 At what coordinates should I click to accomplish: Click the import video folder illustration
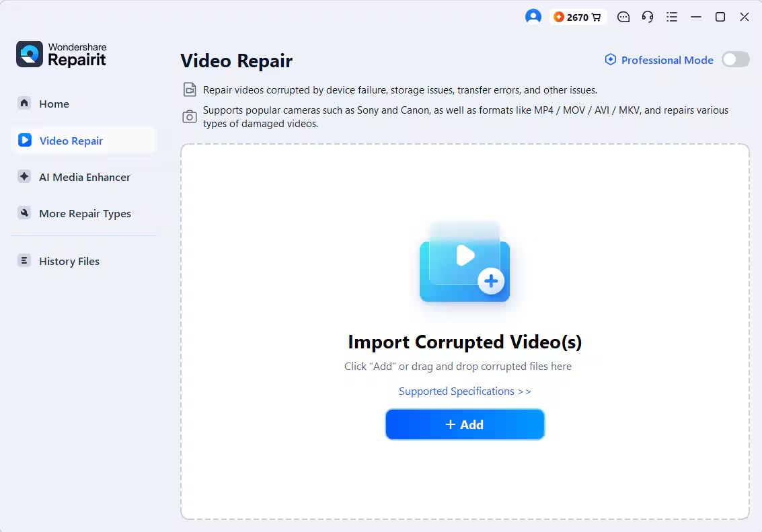(465, 263)
